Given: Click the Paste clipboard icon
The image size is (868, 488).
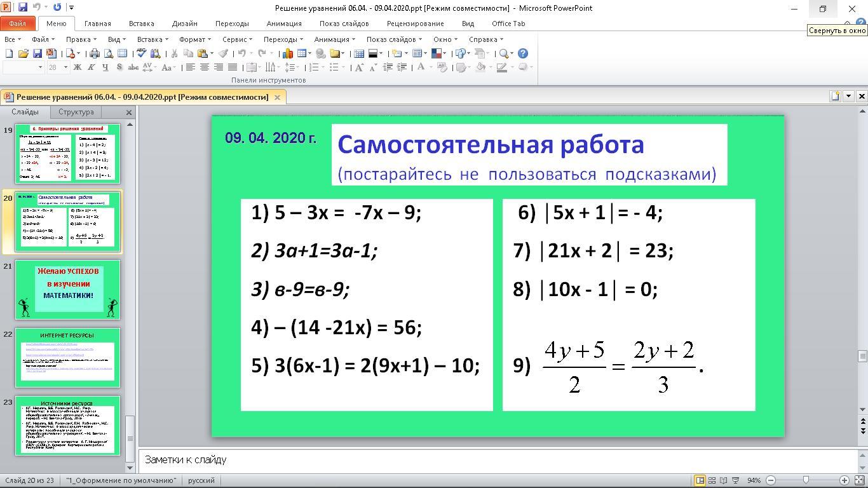Looking at the screenshot, I should pos(202,53).
